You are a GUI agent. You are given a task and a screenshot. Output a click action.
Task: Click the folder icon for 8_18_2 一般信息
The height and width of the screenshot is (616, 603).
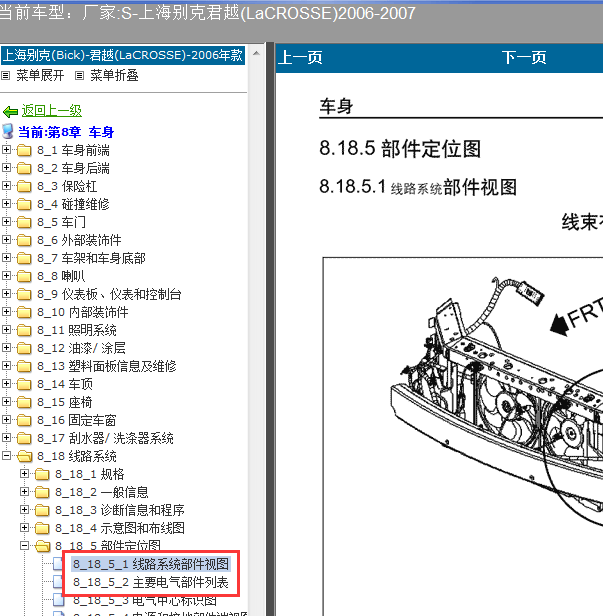pos(42,492)
